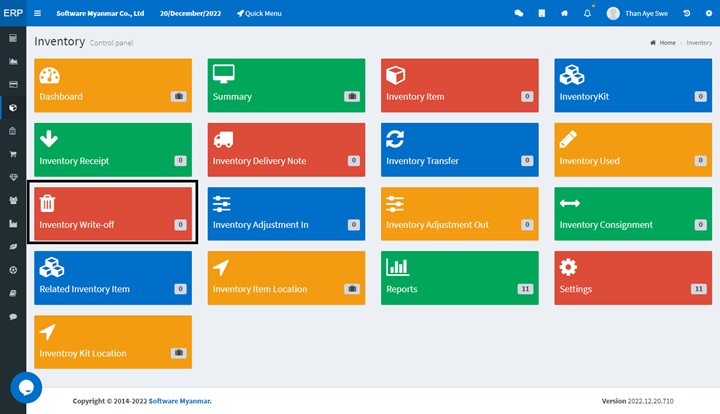Open the Settings tile

633,278
